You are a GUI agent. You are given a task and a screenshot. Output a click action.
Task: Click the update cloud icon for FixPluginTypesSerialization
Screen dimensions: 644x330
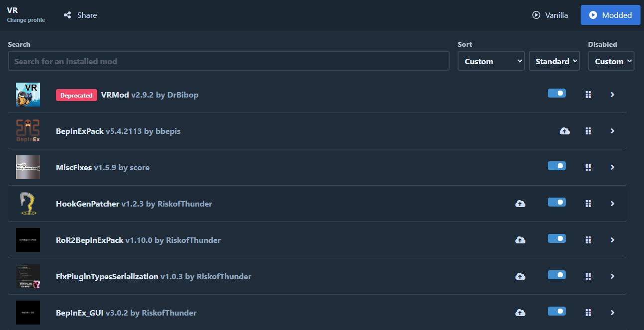[x=520, y=276]
